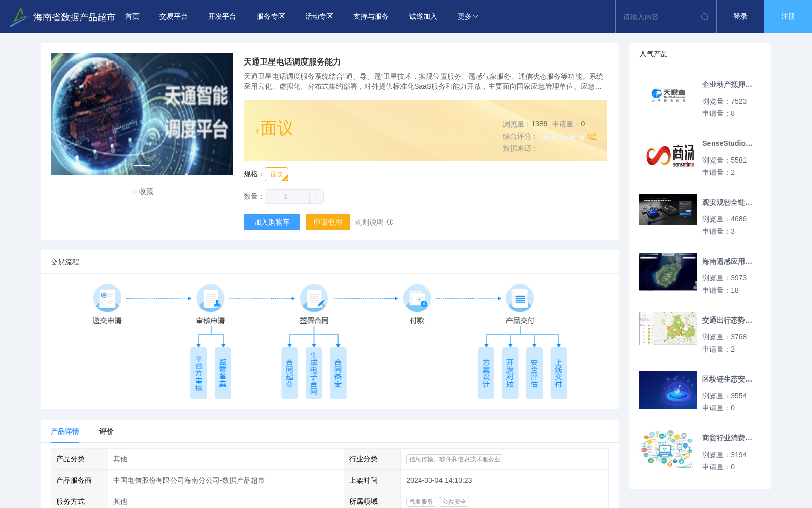Open the 交通出行态势 thumbnail

click(x=668, y=329)
